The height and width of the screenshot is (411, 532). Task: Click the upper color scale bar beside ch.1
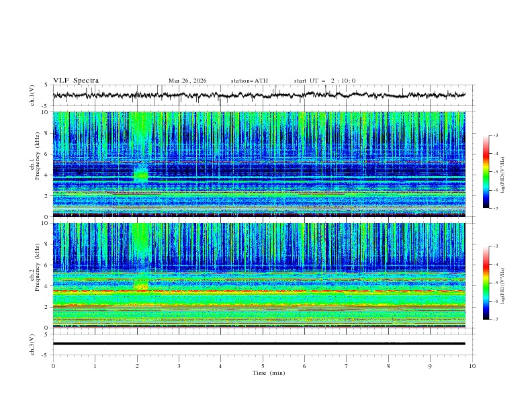click(x=486, y=171)
